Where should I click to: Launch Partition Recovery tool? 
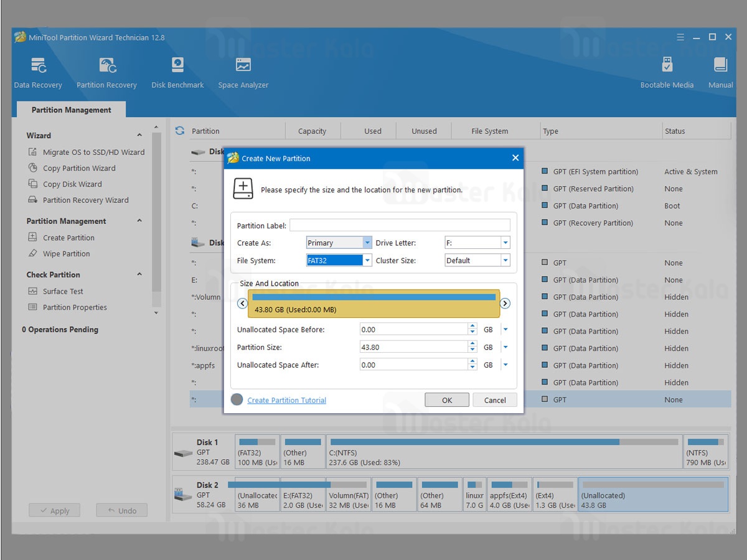click(106, 73)
